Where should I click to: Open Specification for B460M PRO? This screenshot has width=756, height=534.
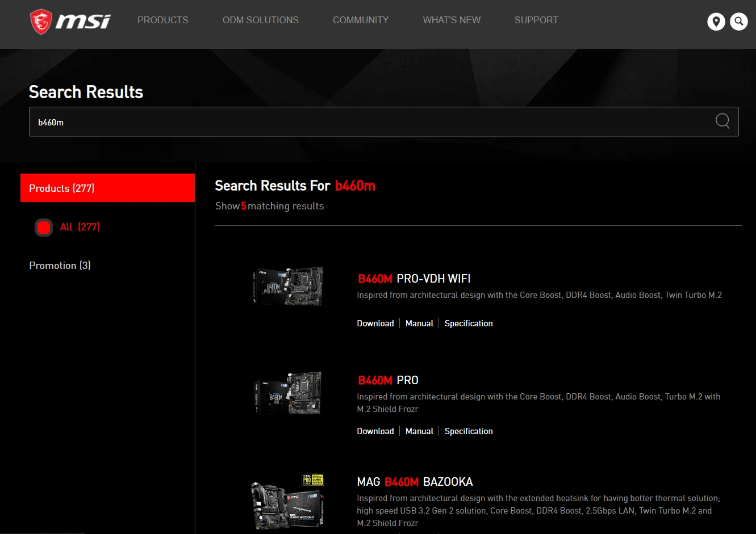[x=469, y=431]
